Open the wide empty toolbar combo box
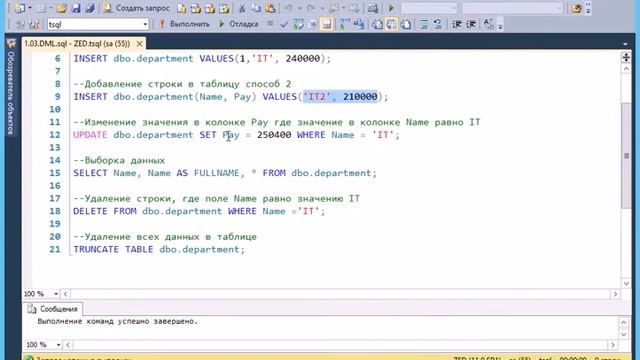Screen dimensions: 640x360 512,8
